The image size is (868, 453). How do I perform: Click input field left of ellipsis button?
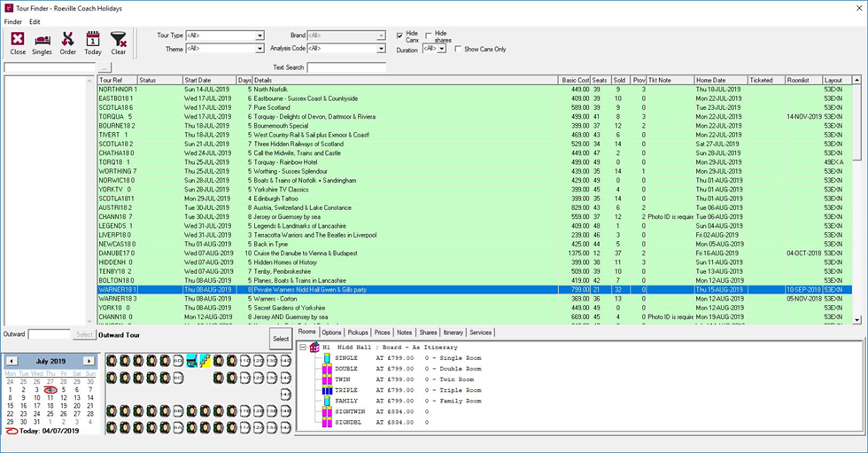point(50,67)
